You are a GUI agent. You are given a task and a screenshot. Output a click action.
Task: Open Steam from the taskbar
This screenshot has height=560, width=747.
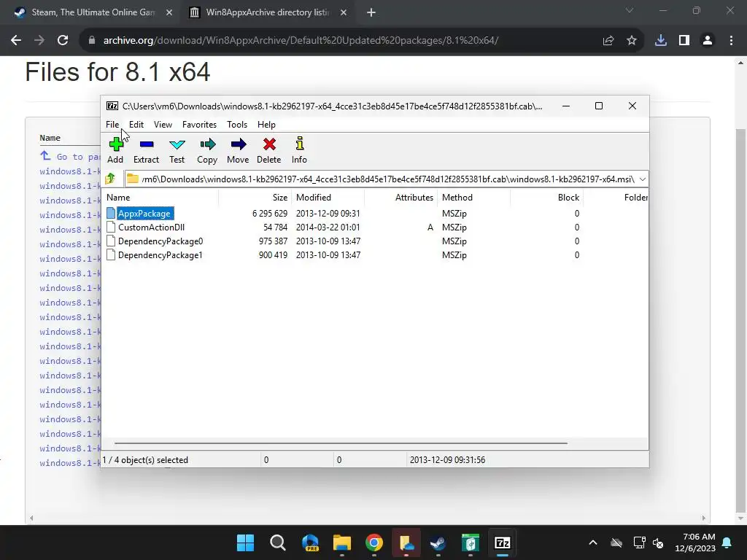click(x=438, y=542)
